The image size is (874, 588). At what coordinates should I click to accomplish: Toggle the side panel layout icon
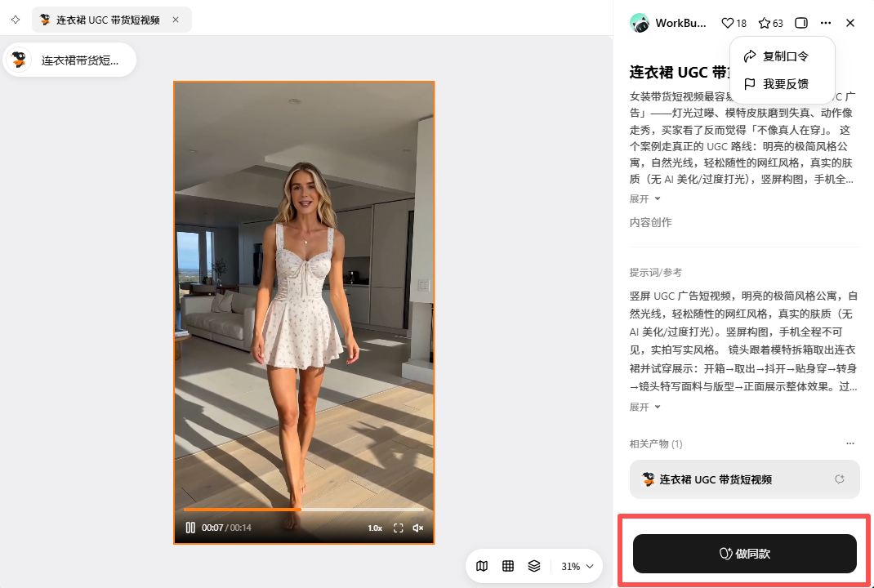pyautogui.click(x=801, y=23)
